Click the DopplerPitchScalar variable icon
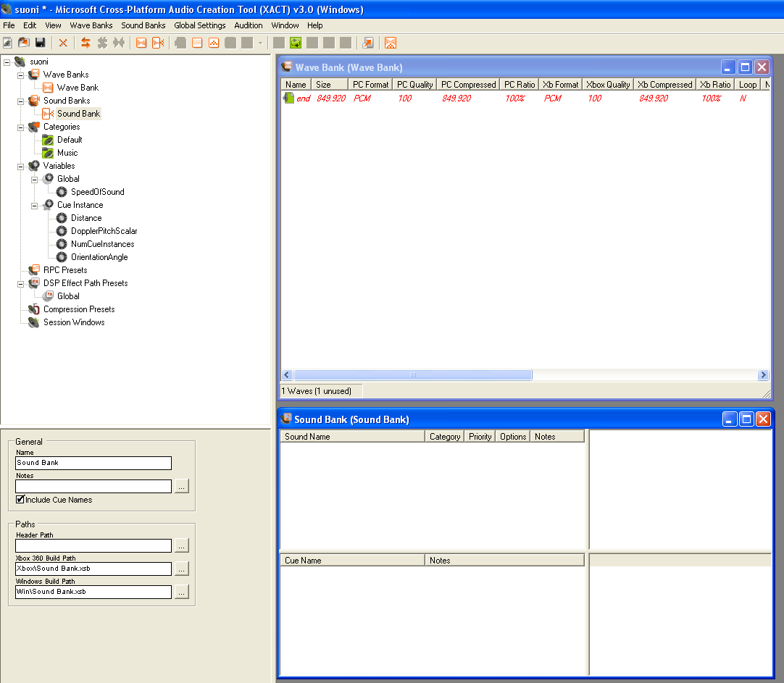Viewport: 784px width, 683px height. [x=62, y=231]
